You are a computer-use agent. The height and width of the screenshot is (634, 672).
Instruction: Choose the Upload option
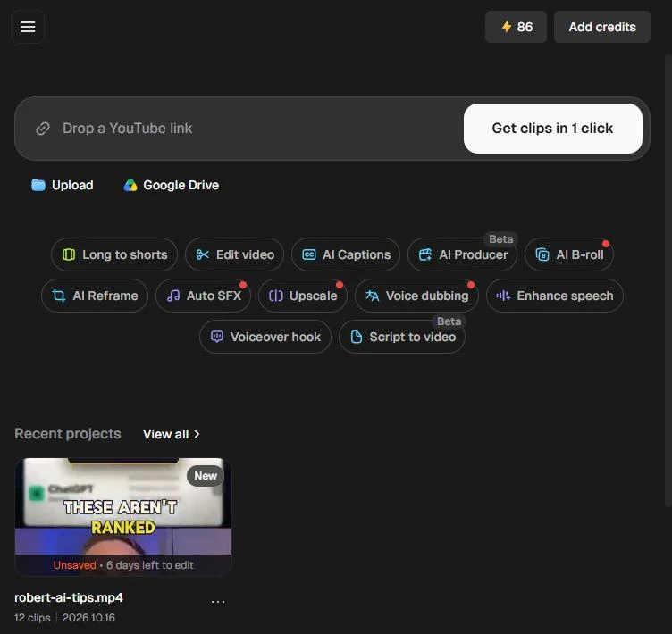(63, 185)
